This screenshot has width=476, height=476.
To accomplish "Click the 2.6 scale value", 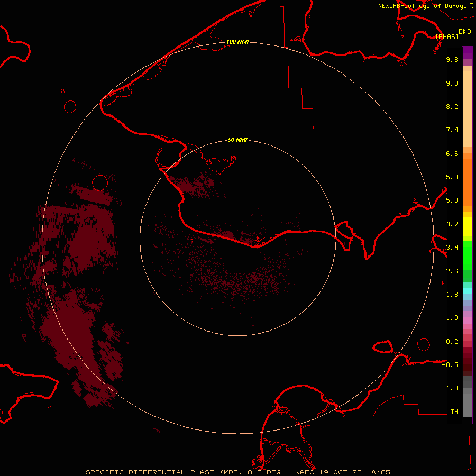I will coord(452,271).
